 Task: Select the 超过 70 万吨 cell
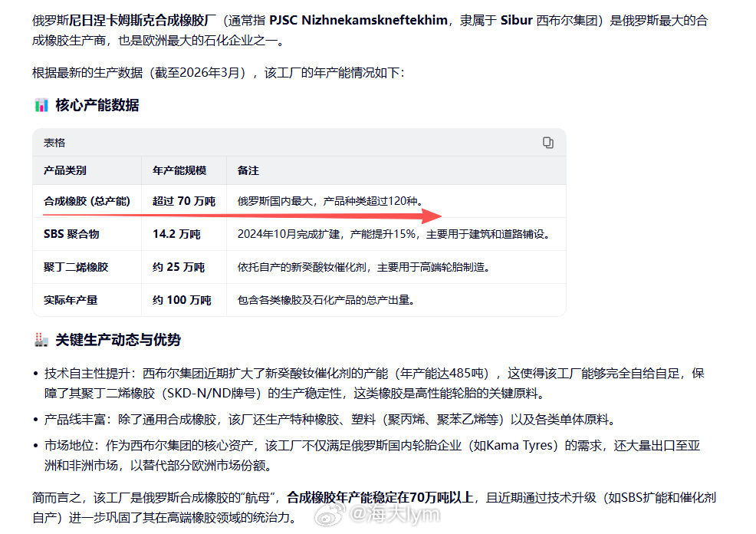click(184, 201)
